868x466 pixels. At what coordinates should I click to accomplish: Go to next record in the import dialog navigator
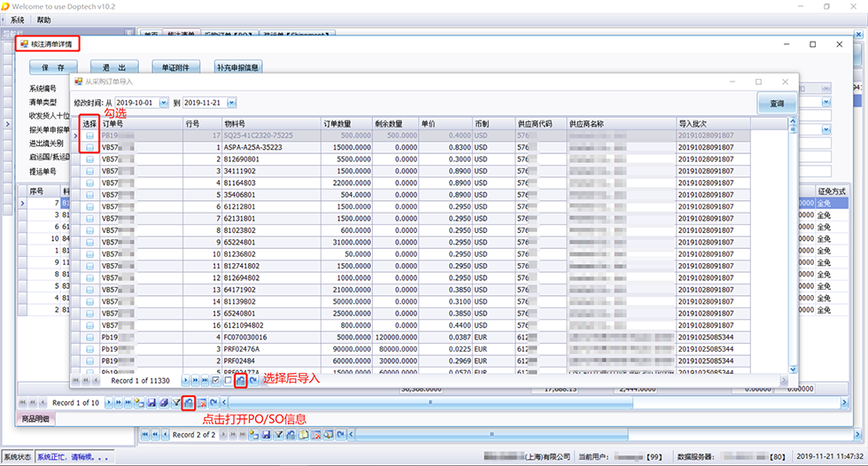point(185,380)
